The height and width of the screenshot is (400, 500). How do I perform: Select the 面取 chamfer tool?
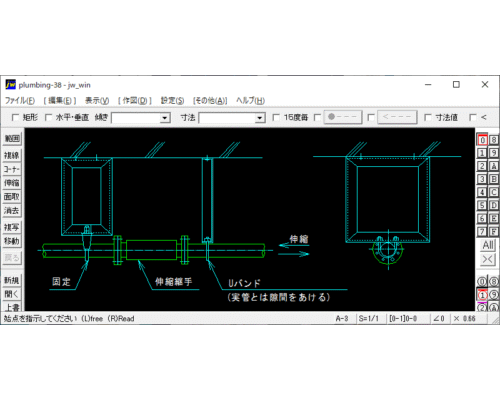coord(12,197)
